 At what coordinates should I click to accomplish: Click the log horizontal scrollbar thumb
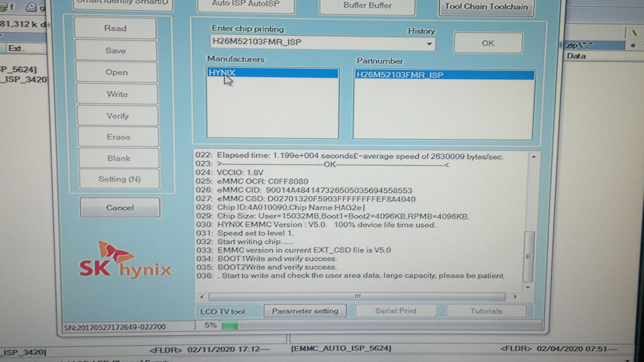pos(357,297)
